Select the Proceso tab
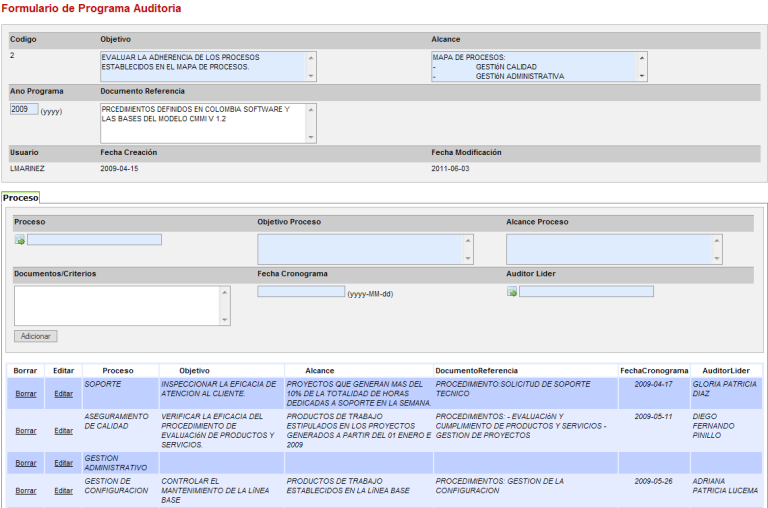 click(x=20, y=198)
